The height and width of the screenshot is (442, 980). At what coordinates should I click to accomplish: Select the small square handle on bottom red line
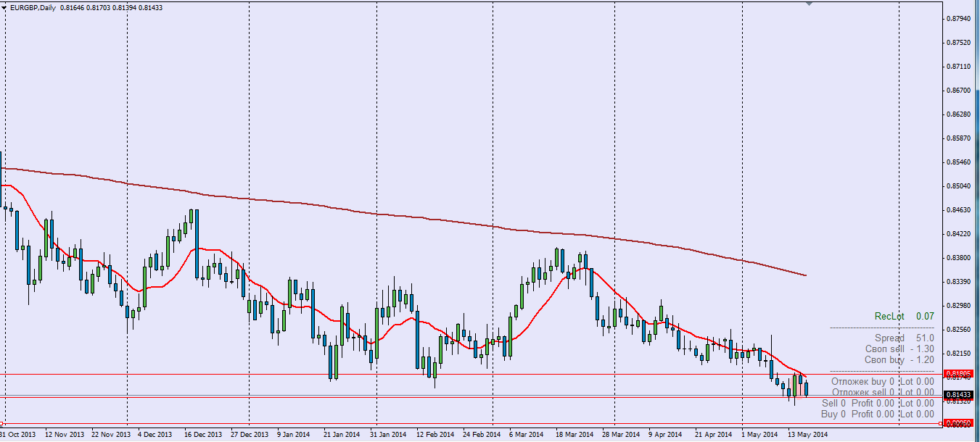940,423
